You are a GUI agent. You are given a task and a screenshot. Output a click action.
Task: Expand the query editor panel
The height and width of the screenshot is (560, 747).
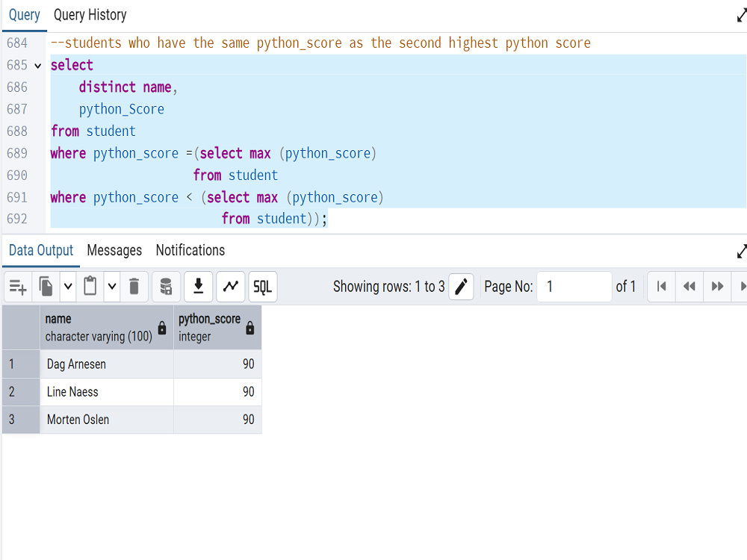click(741, 15)
